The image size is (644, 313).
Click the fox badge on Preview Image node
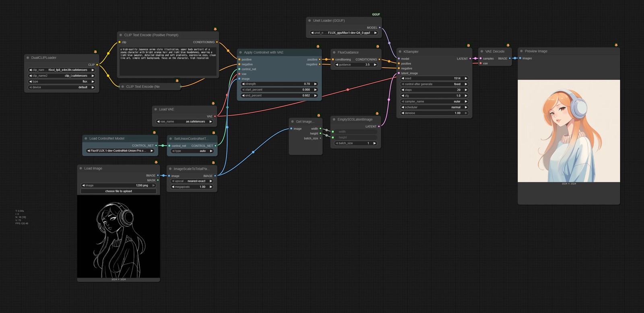click(616, 45)
